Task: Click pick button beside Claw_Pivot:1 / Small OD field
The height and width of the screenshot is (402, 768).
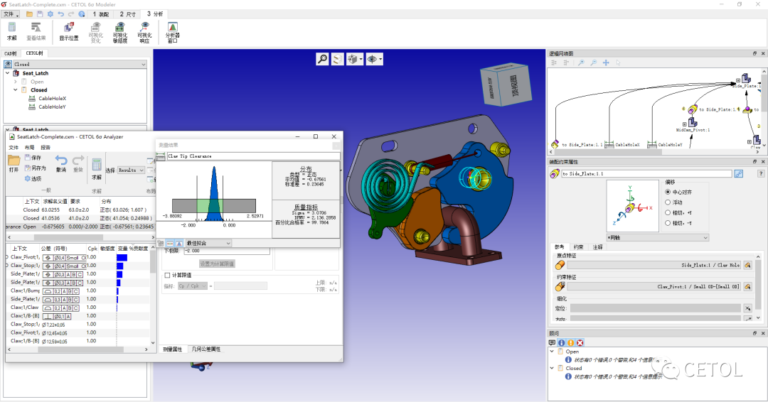Action: (x=747, y=286)
